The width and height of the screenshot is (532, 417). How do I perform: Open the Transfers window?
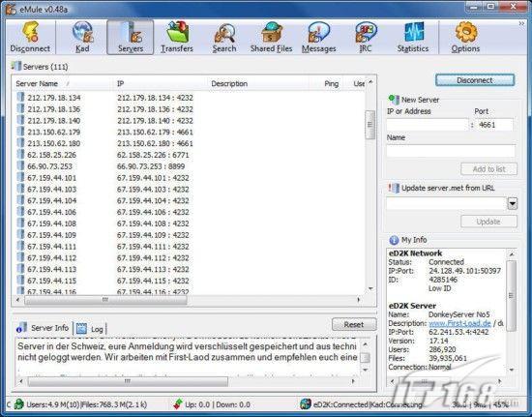(177, 37)
